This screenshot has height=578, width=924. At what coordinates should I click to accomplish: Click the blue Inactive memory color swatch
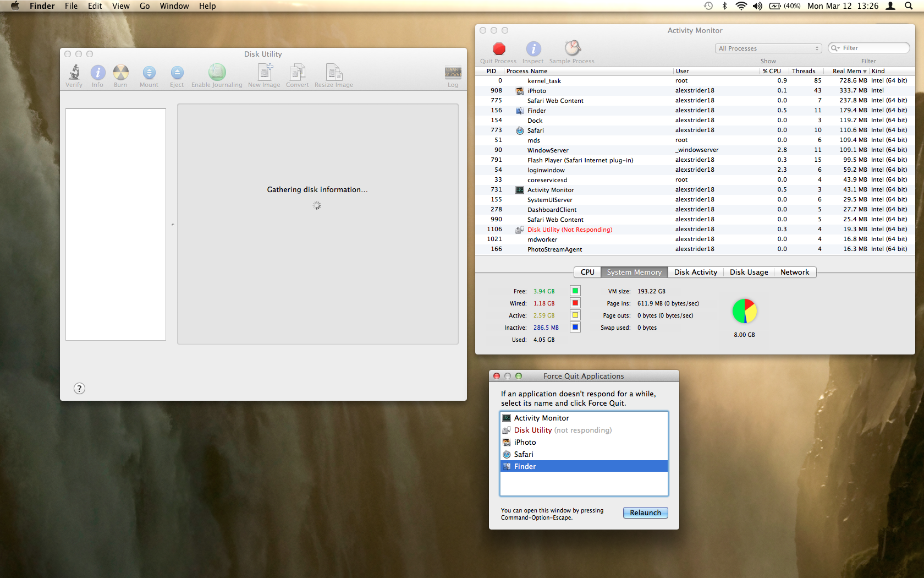[x=575, y=327]
